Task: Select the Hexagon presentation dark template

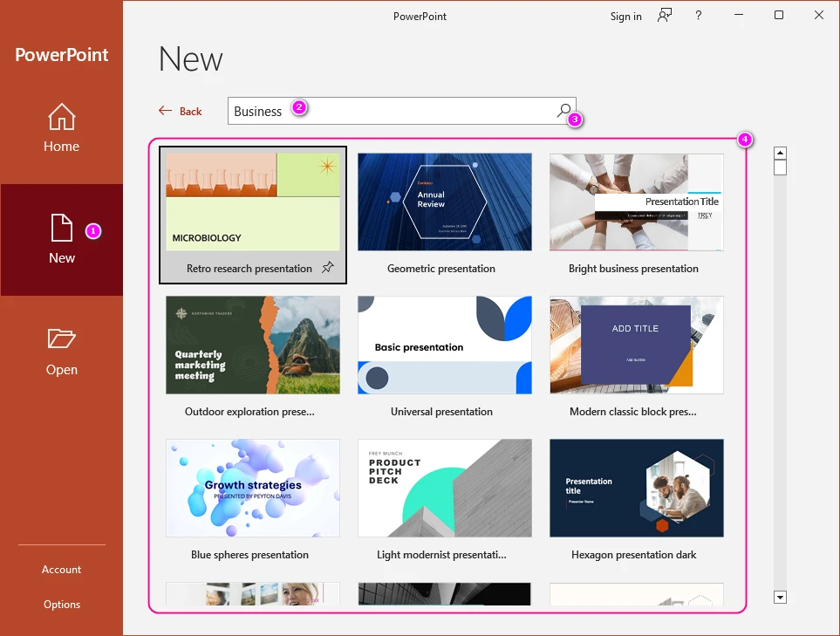Action: coord(636,488)
